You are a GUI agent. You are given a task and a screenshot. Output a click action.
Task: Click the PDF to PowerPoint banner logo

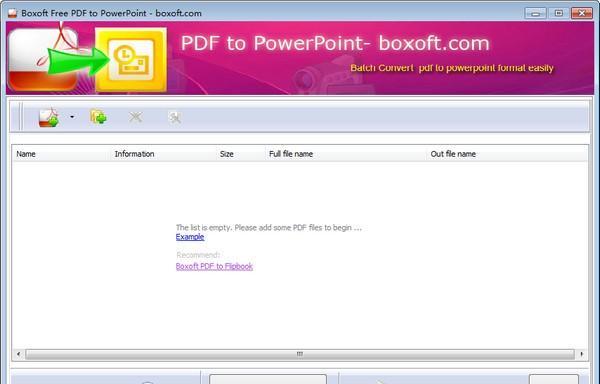point(87,58)
